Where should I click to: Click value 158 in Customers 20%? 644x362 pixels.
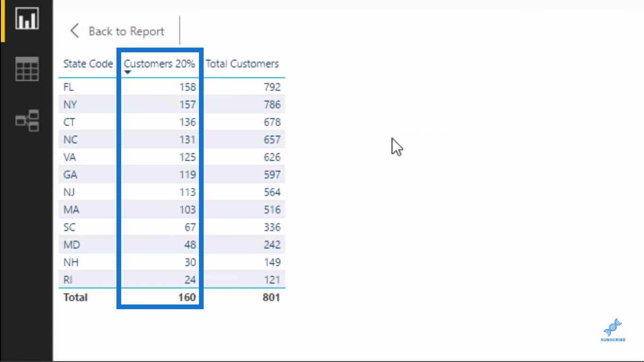[x=187, y=87]
